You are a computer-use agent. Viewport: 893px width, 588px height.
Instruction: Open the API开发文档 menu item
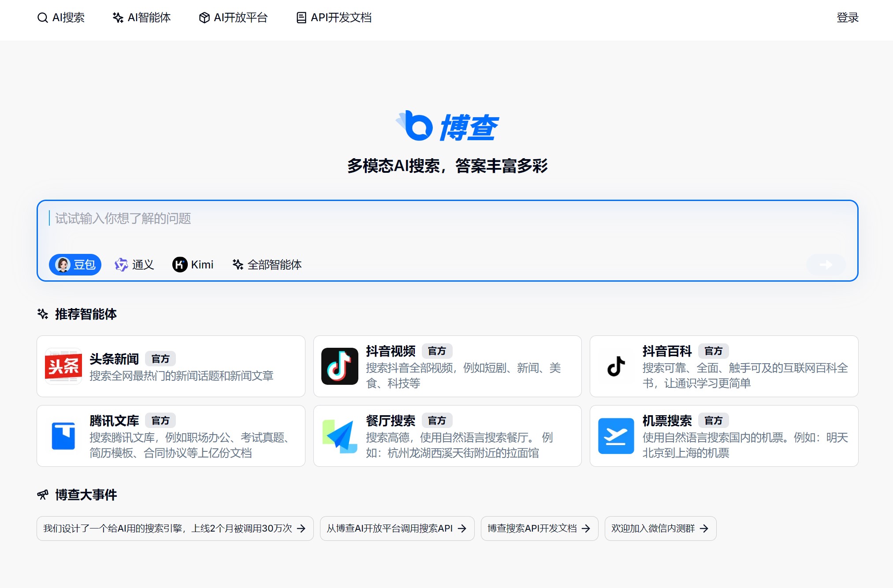[334, 18]
